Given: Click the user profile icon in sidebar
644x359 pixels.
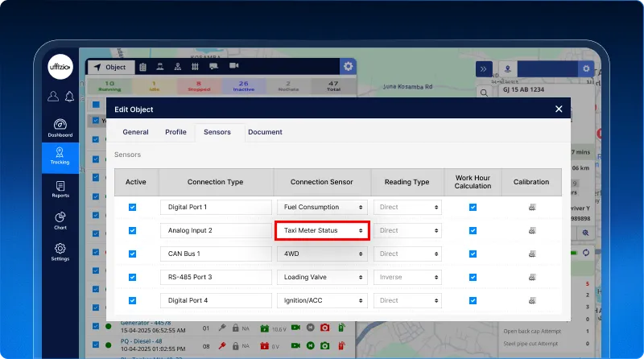Looking at the screenshot, I should point(53,96).
